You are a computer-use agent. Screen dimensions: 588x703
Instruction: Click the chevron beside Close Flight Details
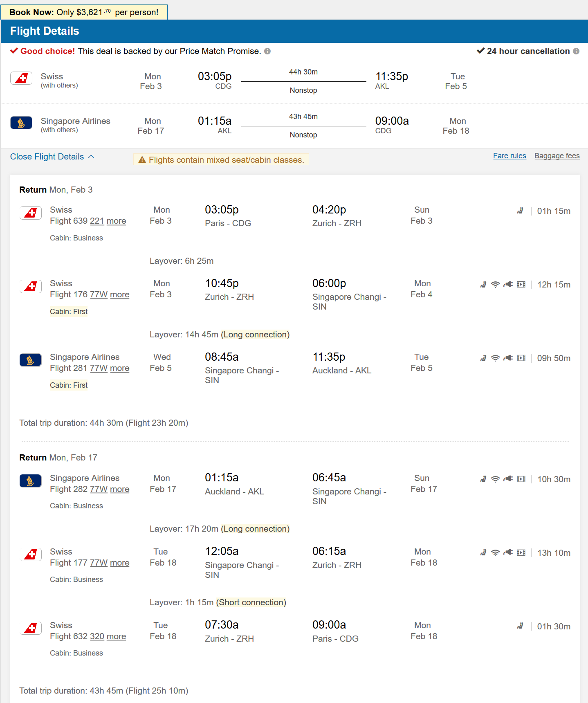click(91, 157)
